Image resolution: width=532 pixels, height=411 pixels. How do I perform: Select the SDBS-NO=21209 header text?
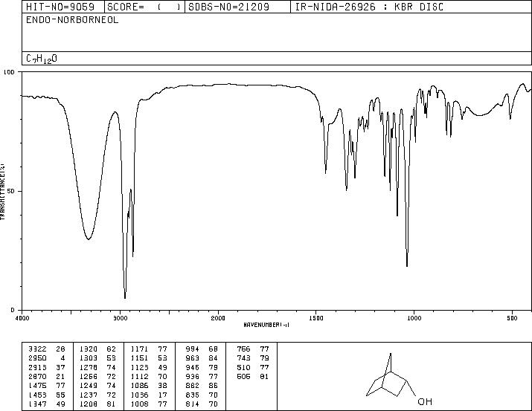pos(228,7)
